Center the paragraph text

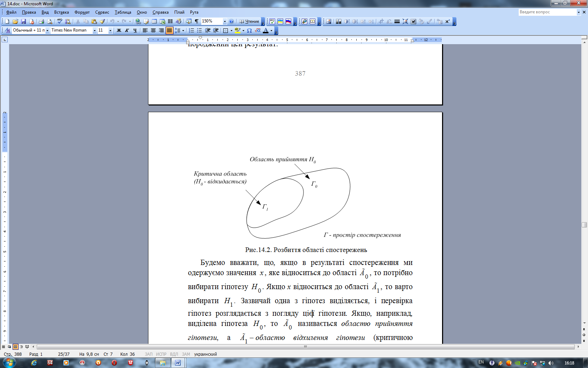153,30
